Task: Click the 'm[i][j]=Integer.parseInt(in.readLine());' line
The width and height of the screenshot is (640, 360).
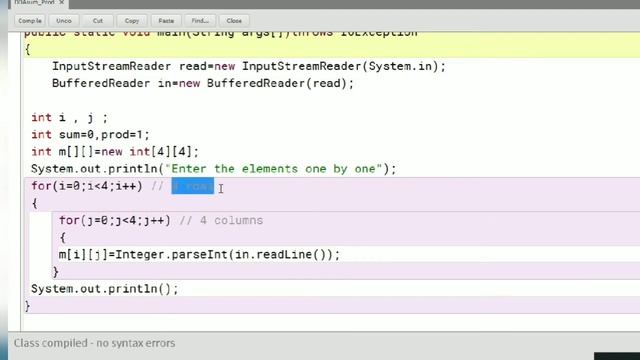Action: 199,255
